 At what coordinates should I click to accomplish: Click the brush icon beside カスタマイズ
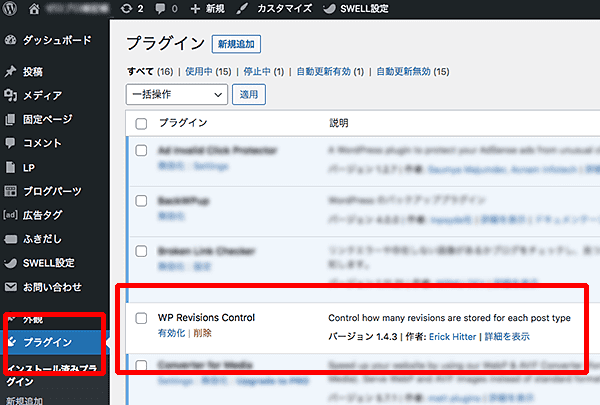click(x=242, y=8)
